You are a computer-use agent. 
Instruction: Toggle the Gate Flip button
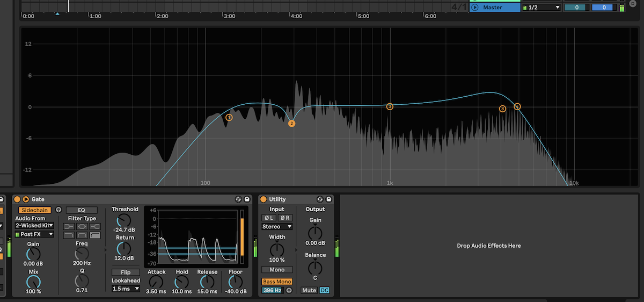click(125, 272)
